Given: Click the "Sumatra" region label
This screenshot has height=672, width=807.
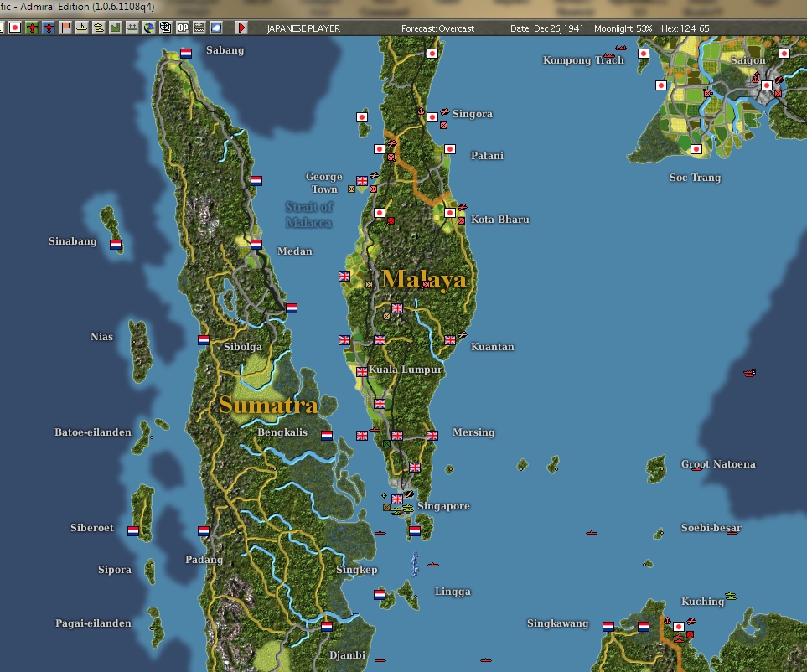Looking at the screenshot, I should [x=268, y=405].
